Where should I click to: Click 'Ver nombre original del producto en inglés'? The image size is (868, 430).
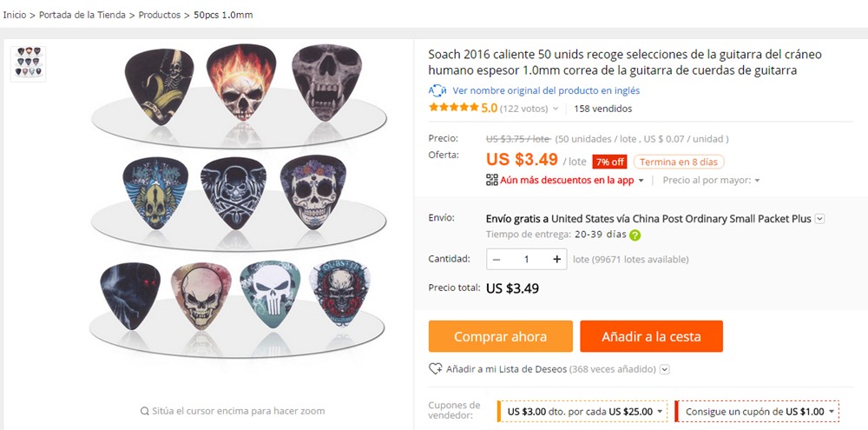point(546,90)
